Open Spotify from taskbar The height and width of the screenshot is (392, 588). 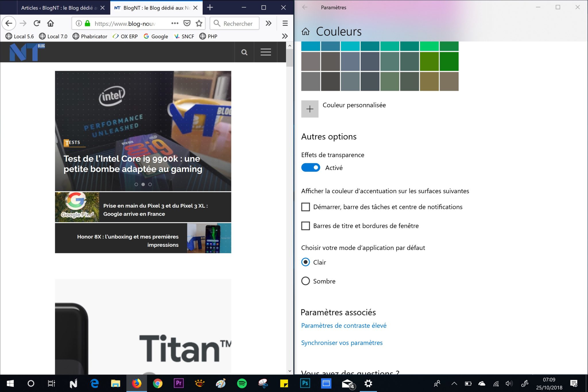(x=242, y=383)
